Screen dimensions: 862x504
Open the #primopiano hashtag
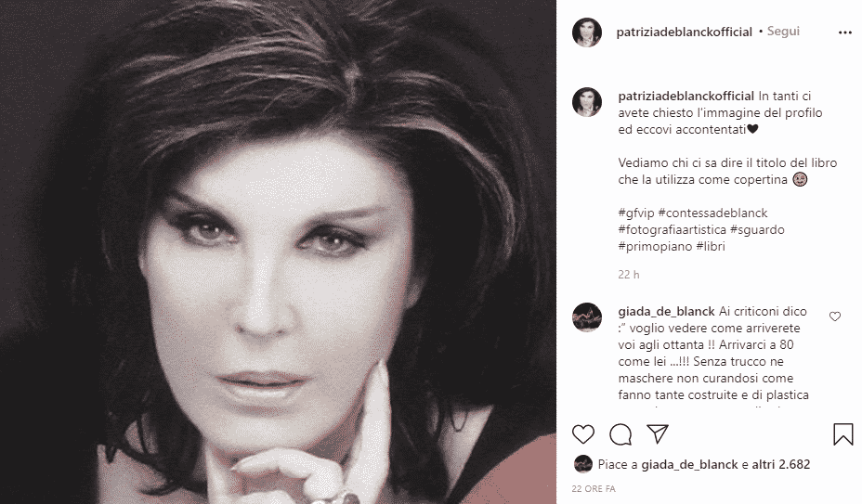[655, 246]
